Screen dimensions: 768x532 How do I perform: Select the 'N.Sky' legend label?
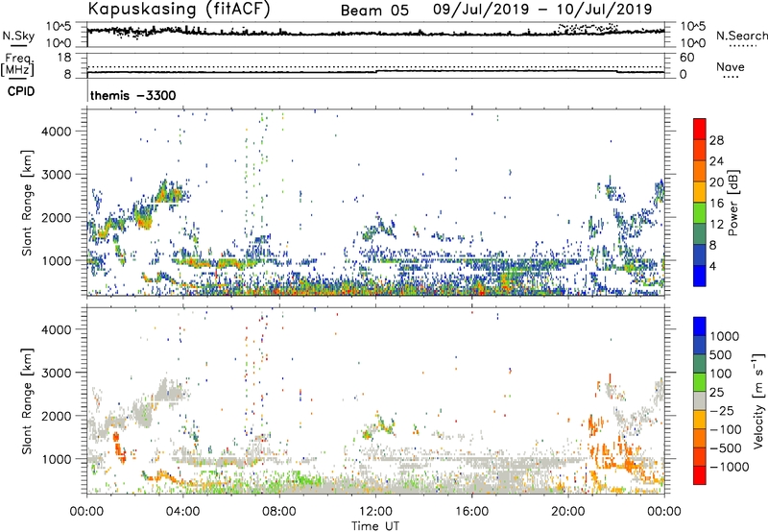(18, 36)
